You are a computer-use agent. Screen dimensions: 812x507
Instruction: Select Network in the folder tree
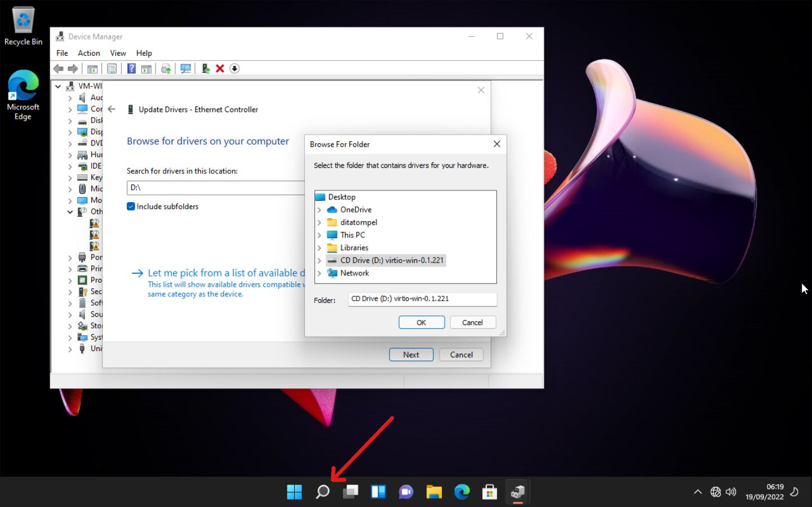pyautogui.click(x=354, y=273)
